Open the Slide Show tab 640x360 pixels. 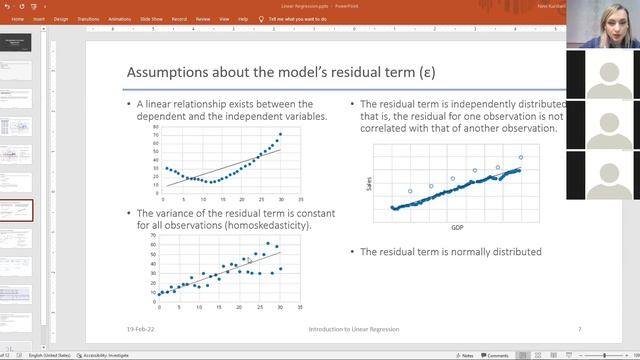click(151, 19)
